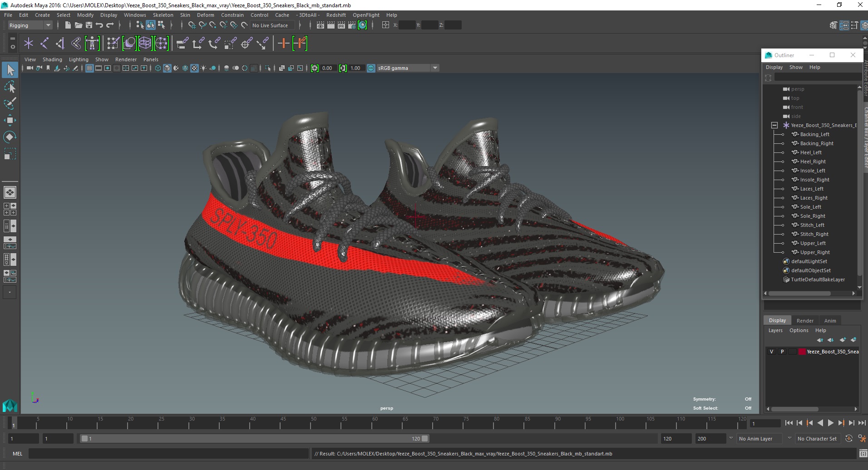The width and height of the screenshot is (868, 470).
Task: Toggle textured display in viewport
Action: point(194,68)
